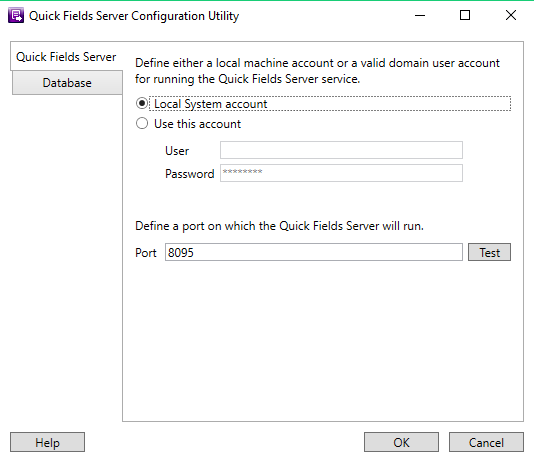Open the Quick Fields Server tab
The image size is (534, 462).
pos(66,57)
